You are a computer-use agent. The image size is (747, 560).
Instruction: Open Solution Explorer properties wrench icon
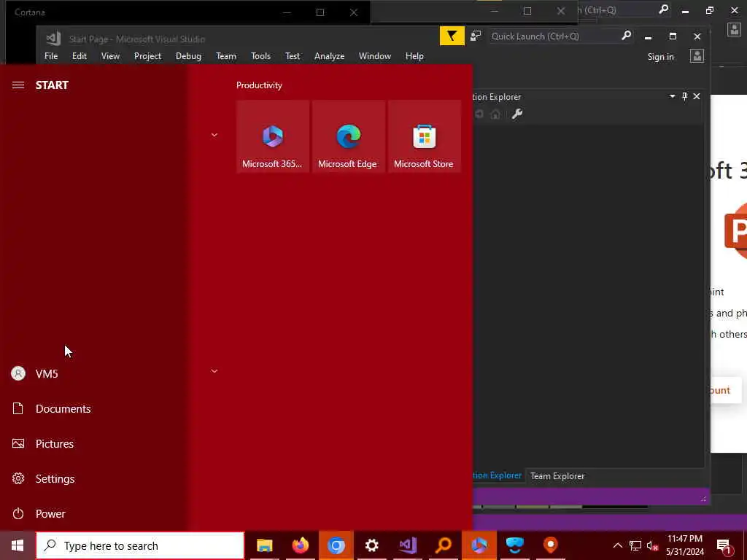tap(517, 114)
